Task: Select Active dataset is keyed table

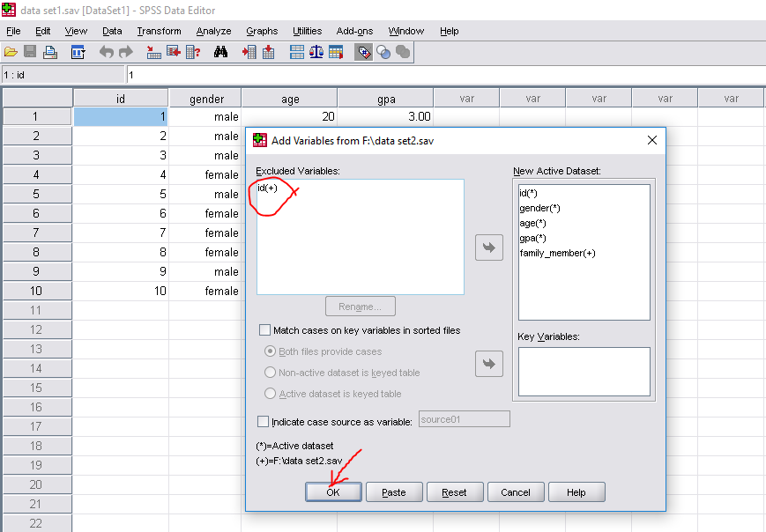Action: [270, 394]
